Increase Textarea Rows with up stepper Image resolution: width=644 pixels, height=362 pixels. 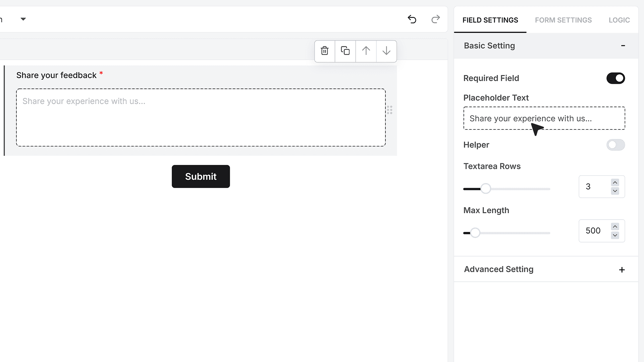coord(615,182)
